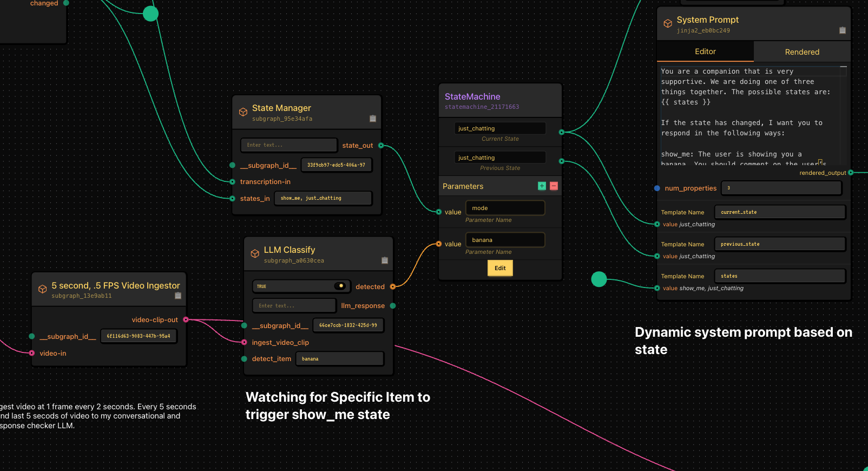Select the Editor tab in System Prompt
Viewport: 868px width, 471px height.
pos(705,51)
